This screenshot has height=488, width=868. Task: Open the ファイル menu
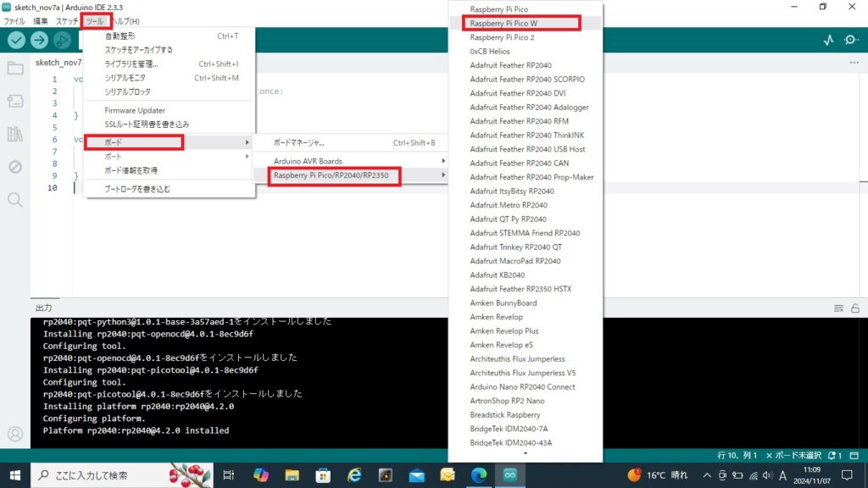coord(14,21)
